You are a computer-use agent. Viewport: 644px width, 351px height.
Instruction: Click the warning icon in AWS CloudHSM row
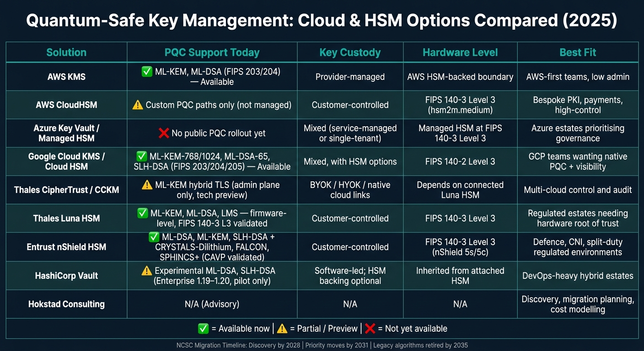click(138, 105)
